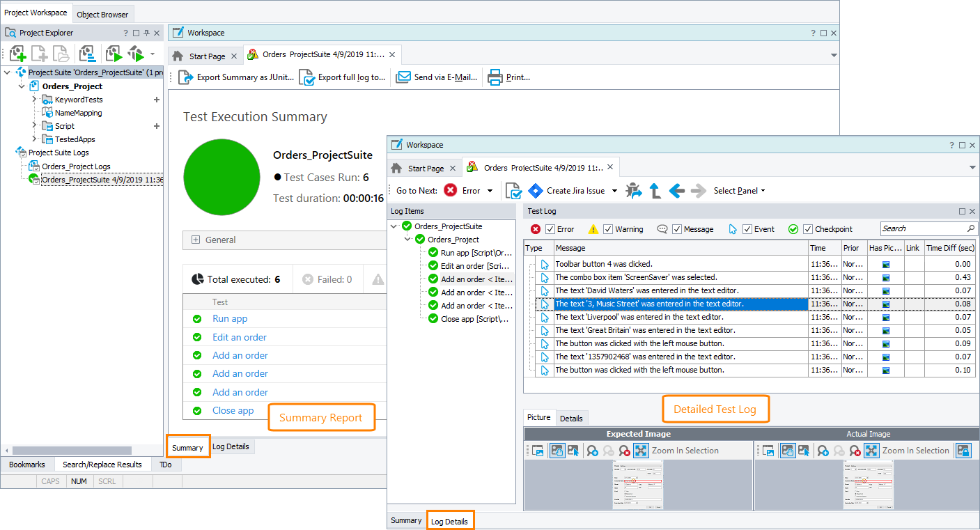Open the Select Panel dropdown
The image size is (980, 530).
(739, 191)
